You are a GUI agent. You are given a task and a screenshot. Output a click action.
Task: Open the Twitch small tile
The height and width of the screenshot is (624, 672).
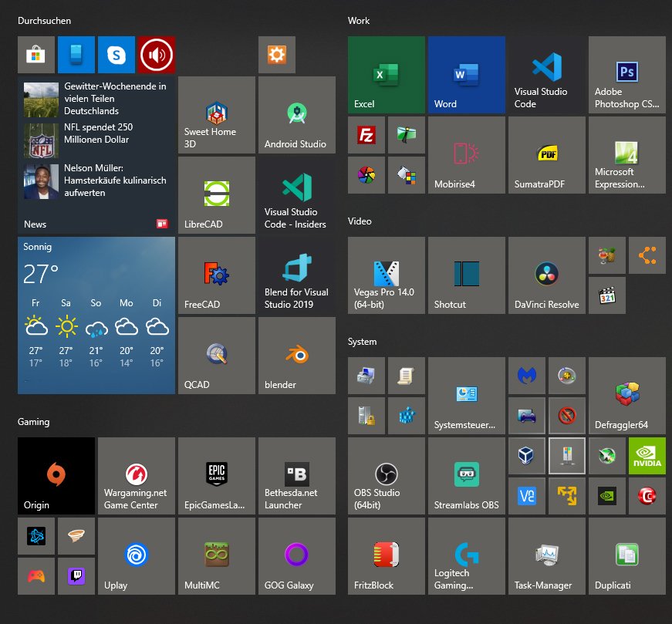coord(76,576)
